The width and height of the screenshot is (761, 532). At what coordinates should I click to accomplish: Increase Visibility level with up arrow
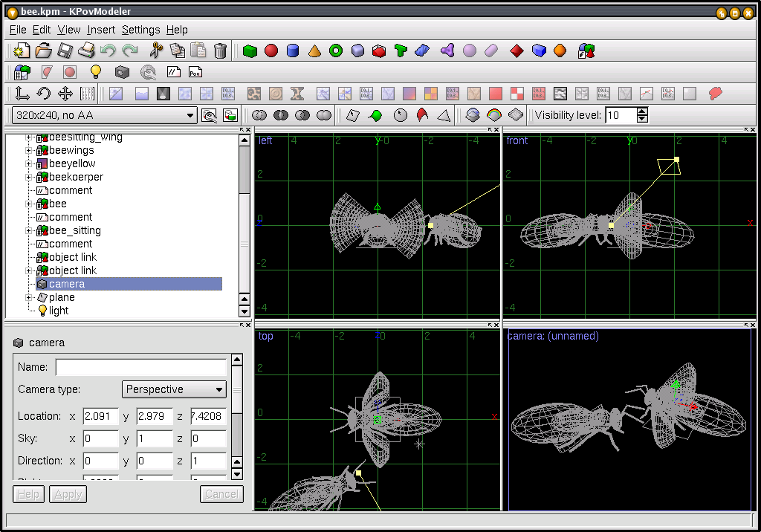click(643, 111)
